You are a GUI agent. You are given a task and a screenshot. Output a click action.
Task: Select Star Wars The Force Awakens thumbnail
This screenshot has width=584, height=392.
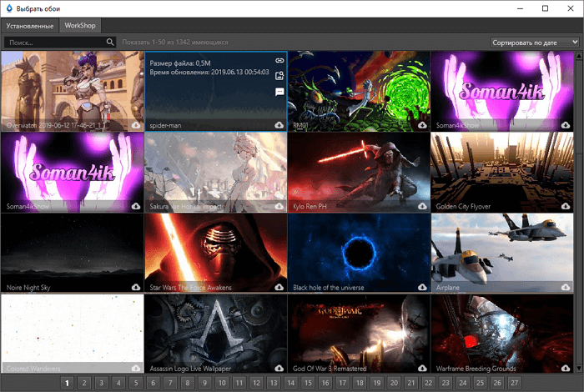pyautogui.click(x=215, y=249)
